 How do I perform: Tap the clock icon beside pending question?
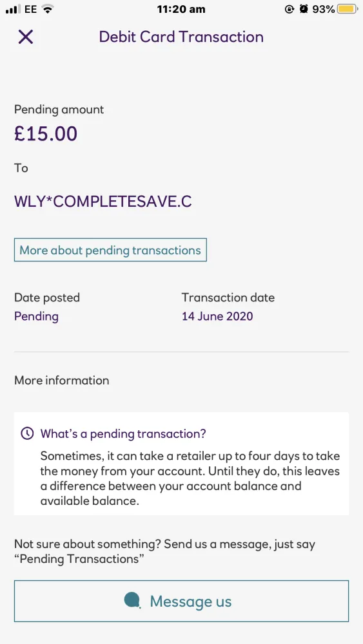[x=27, y=433]
